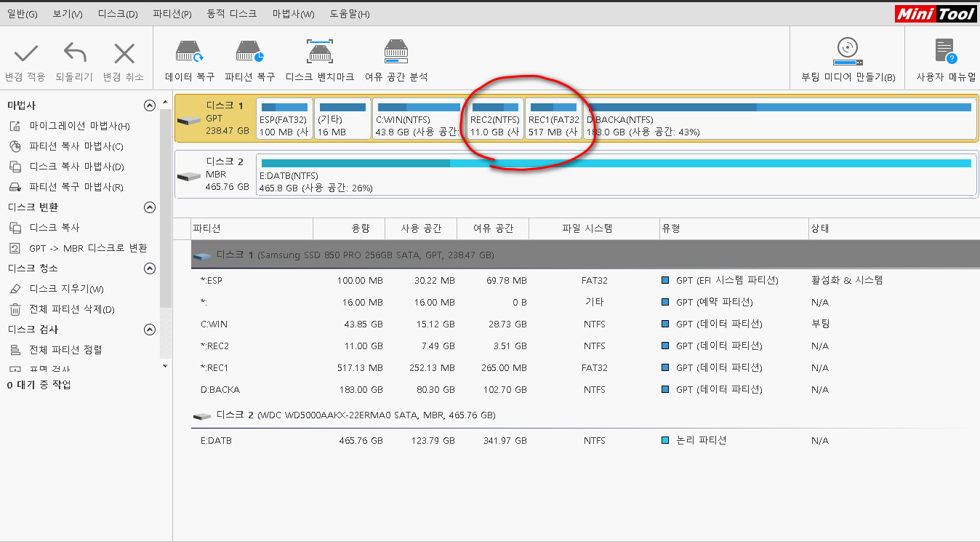Click the '0 대기 중 작업' pending operations label
The height and width of the screenshot is (542, 980).
point(39,384)
